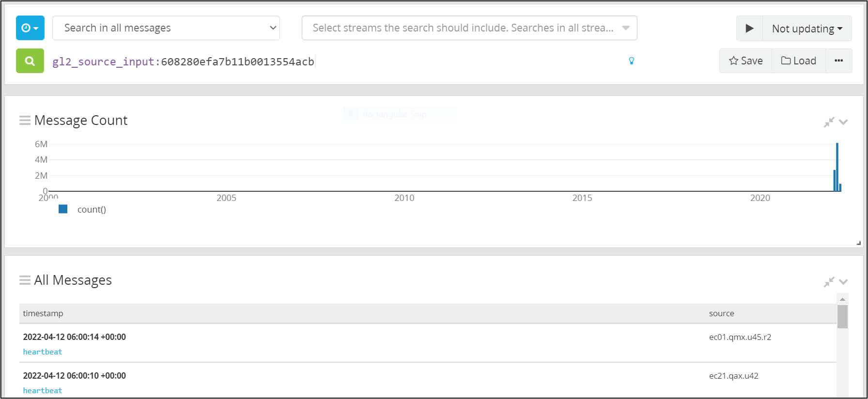This screenshot has height=399, width=868.
Task: Open the Search in all messages dropdown
Action: pyautogui.click(x=166, y=28)
